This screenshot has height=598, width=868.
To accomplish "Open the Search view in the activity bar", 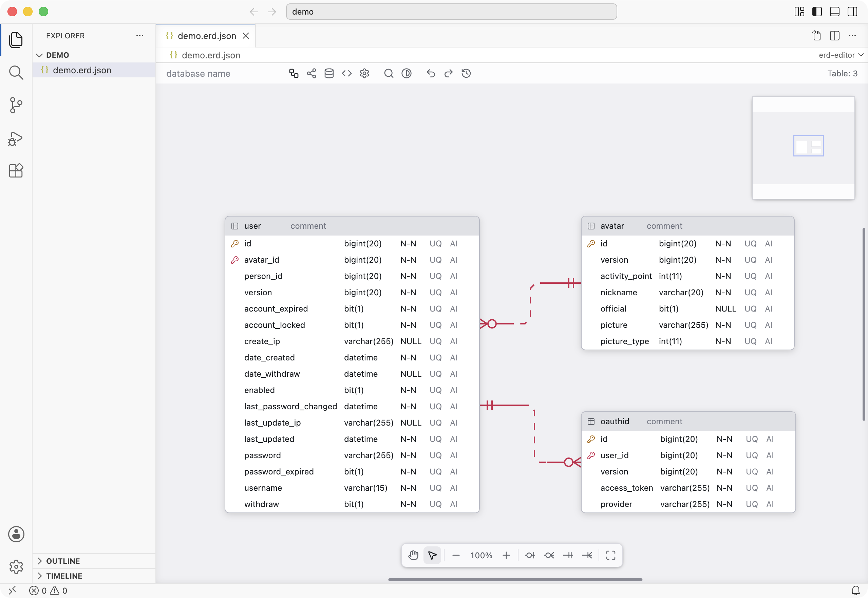I will tap(16, 73).
